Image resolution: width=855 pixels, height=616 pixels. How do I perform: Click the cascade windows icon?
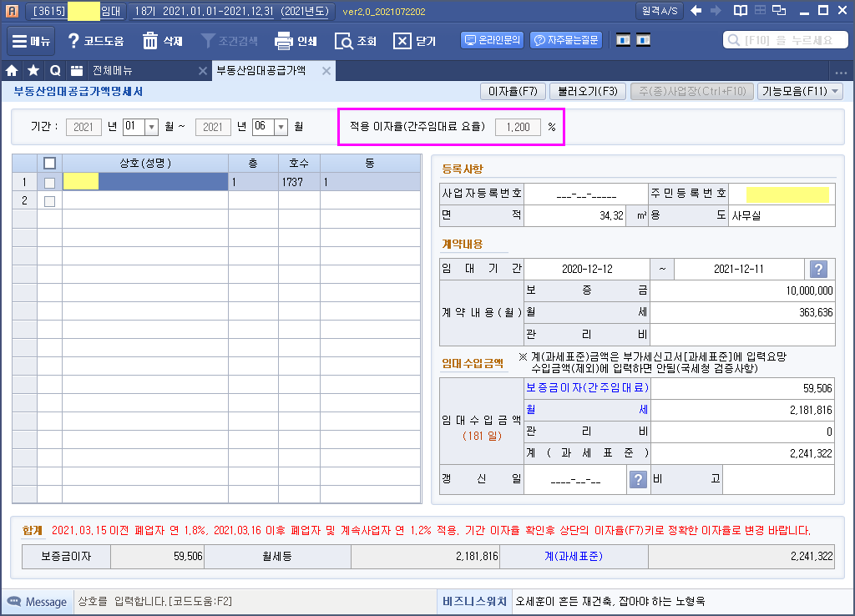[779, 10]
